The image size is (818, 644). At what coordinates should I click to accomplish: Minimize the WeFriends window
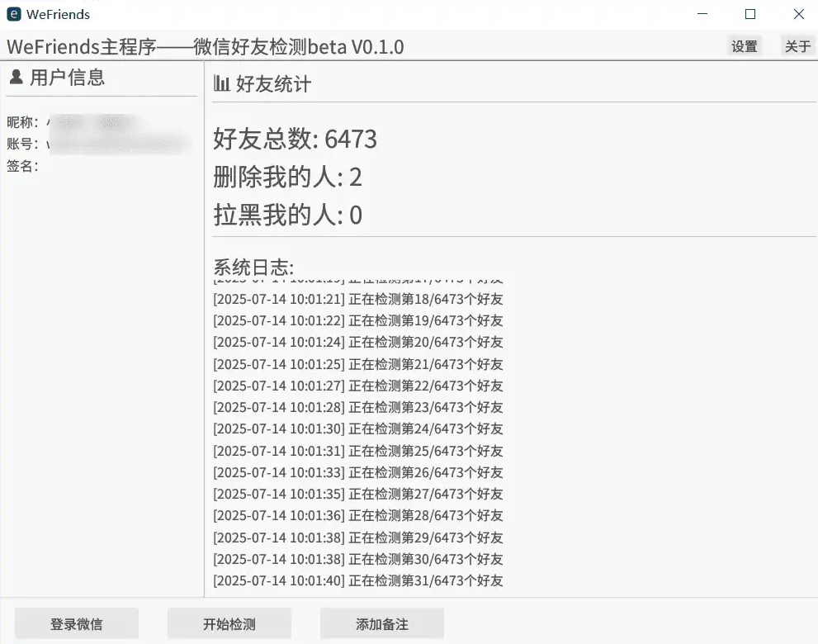pos(702,14)
